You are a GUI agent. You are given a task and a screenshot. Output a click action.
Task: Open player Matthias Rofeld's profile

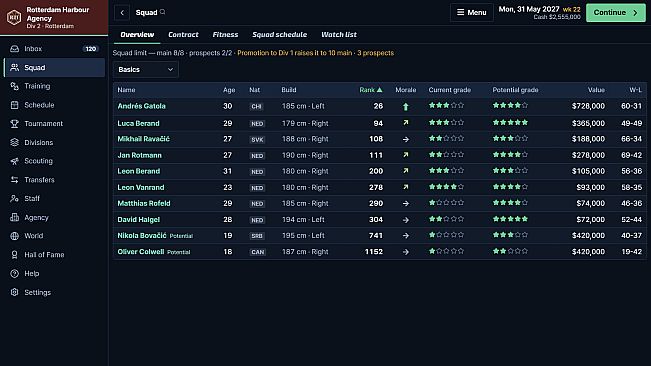144,203
